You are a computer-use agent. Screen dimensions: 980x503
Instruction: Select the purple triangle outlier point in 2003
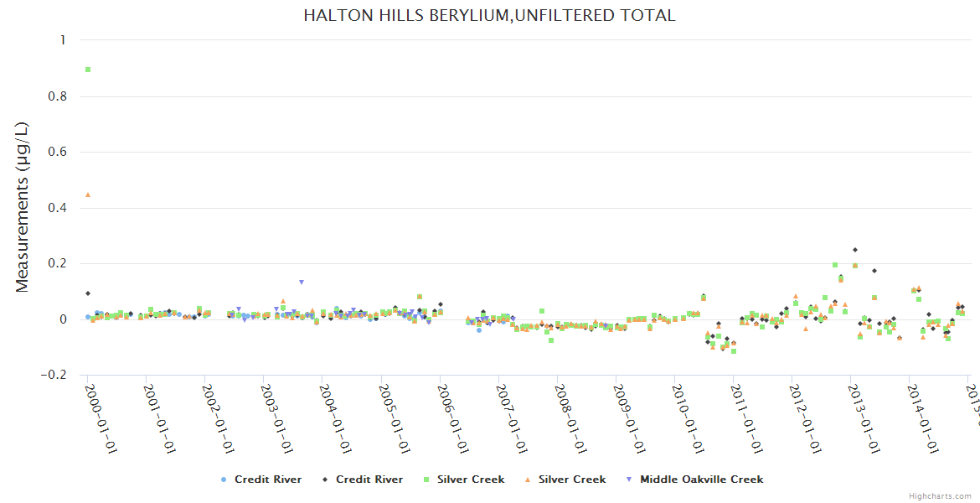302,283
